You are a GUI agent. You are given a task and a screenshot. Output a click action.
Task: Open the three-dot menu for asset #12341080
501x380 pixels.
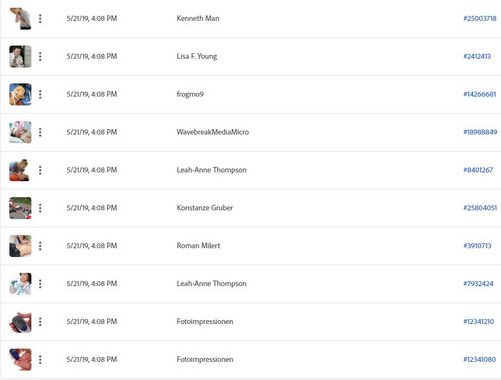40,360
